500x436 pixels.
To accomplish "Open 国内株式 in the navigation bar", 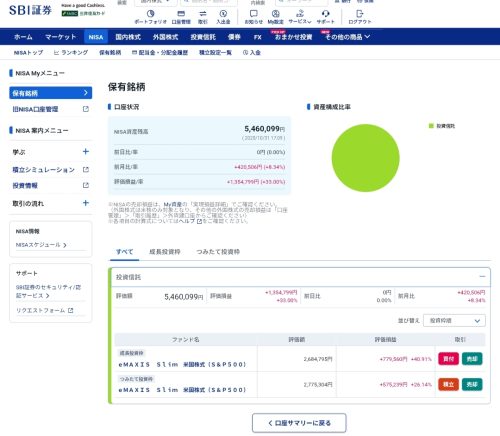I will 128,37.
